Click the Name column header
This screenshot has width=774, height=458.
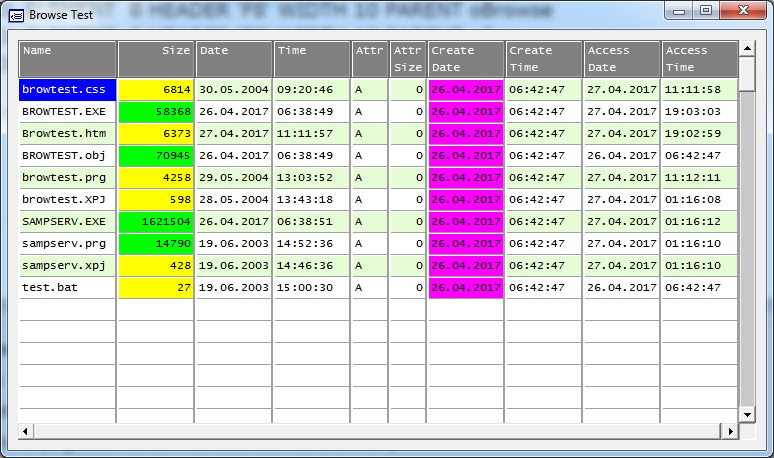point(68,59)
